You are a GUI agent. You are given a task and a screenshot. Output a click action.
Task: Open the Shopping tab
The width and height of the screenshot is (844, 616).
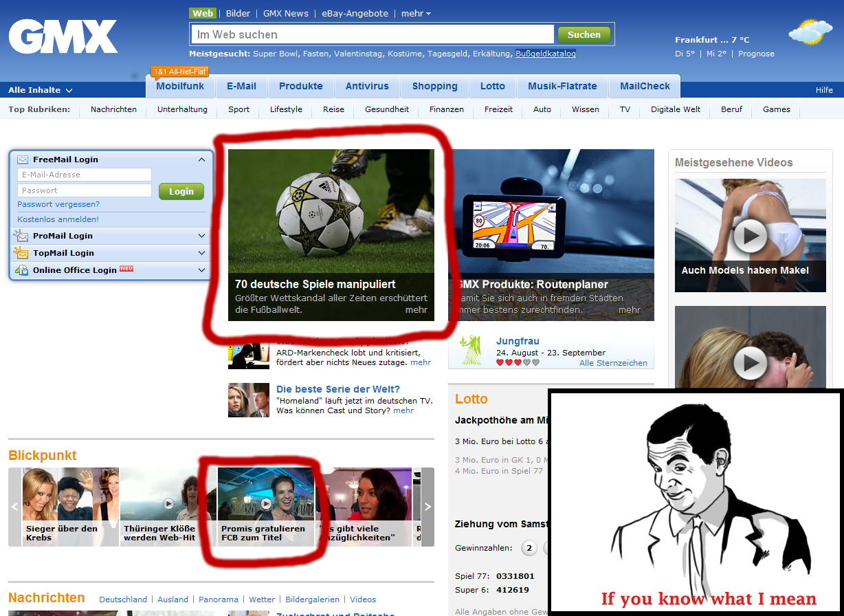pyautogui.click(x=435, y=86)
